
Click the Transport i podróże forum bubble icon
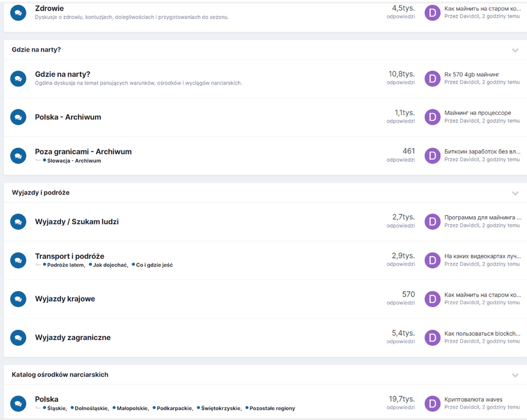(18, 260)
